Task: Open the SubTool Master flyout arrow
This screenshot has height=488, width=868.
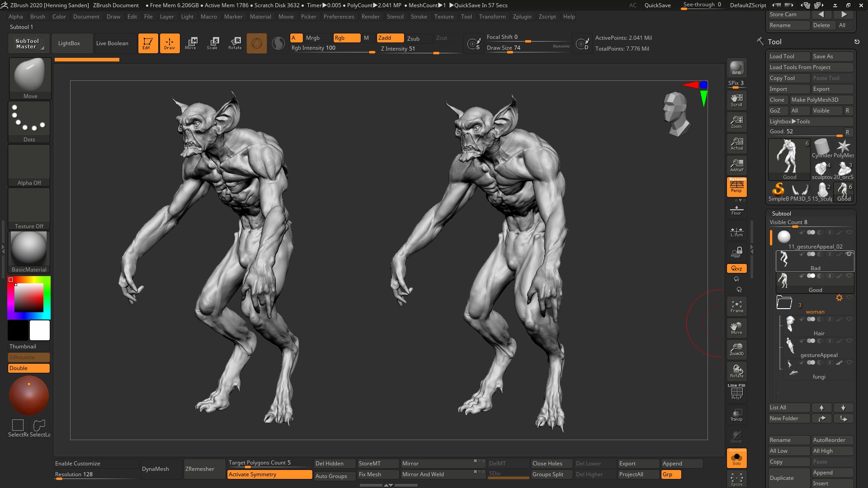Action: 44,47
